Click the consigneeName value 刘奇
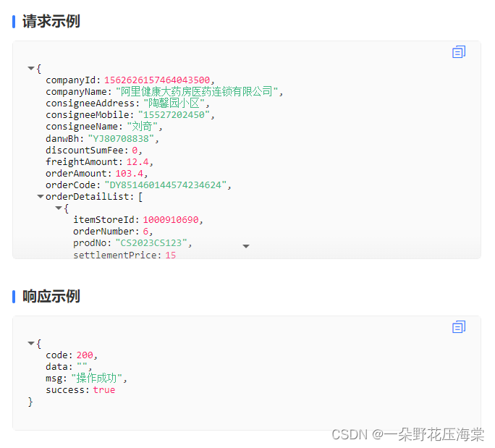This screenshot has height=448, width=495. 142,127
